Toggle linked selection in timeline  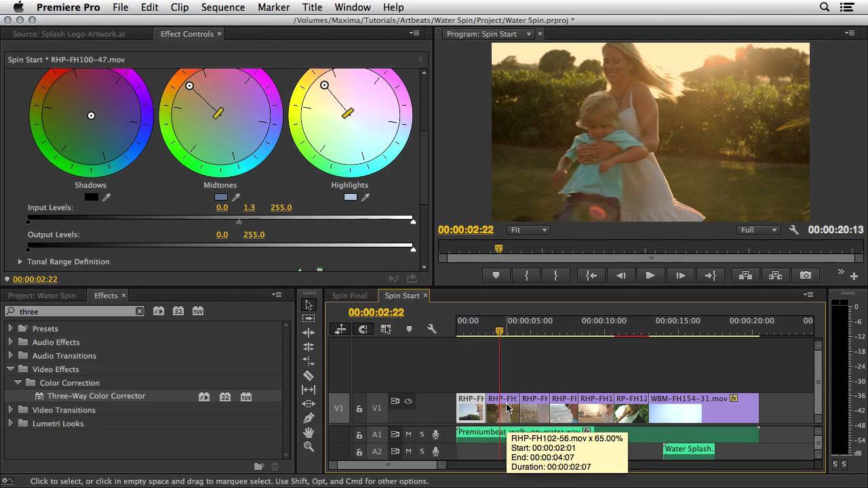(x=386, y=329)
